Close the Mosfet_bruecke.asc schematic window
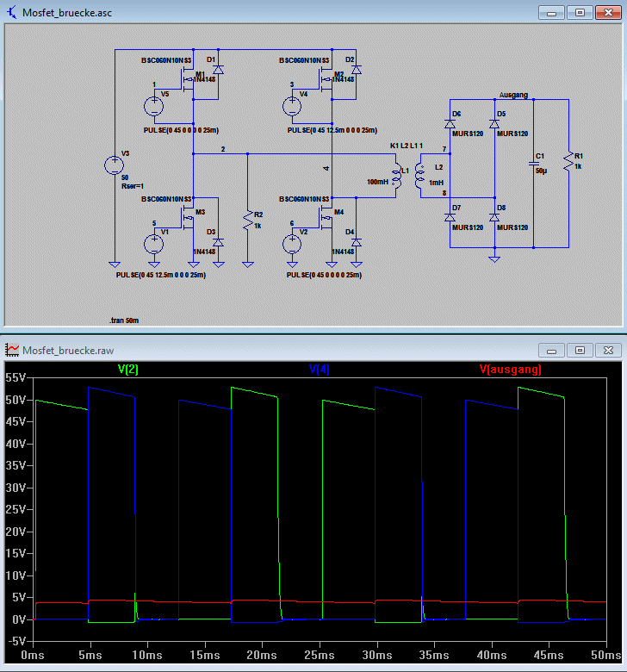Image resolution: width=627 pixels, height=672 pixels. tap(608, 13)
